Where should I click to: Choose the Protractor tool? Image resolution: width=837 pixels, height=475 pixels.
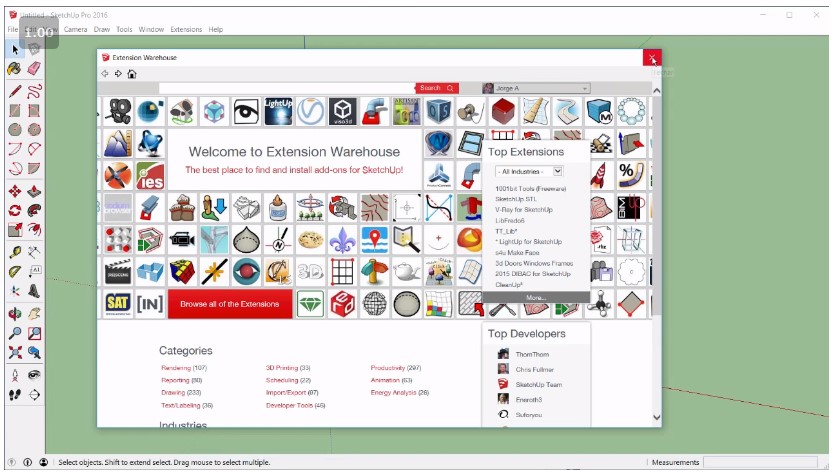15,272
